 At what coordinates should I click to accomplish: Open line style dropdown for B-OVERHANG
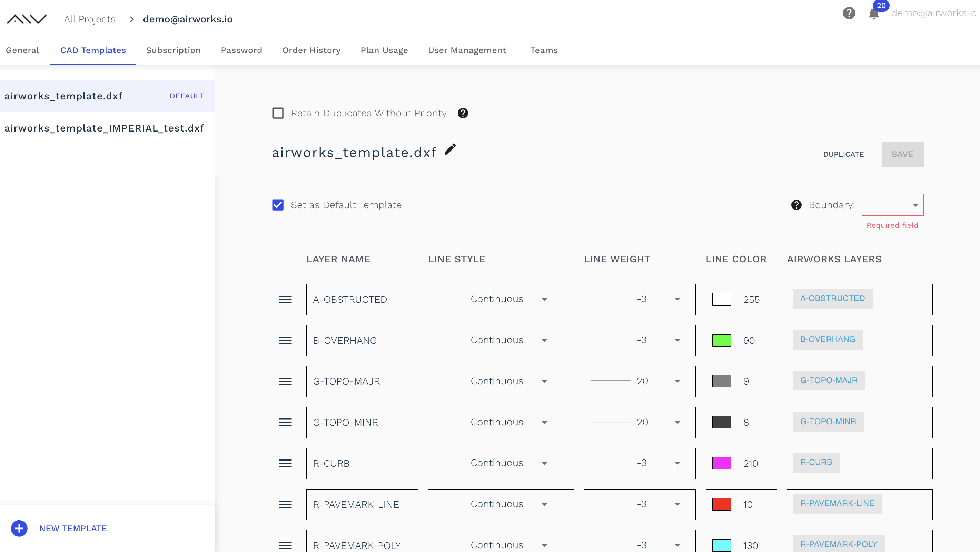[x=501, y=340]
